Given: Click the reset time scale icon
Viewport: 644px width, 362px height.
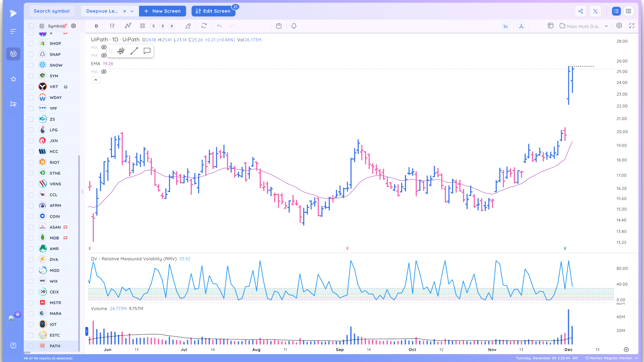Looking at the screenshot, I should point(626,350).
